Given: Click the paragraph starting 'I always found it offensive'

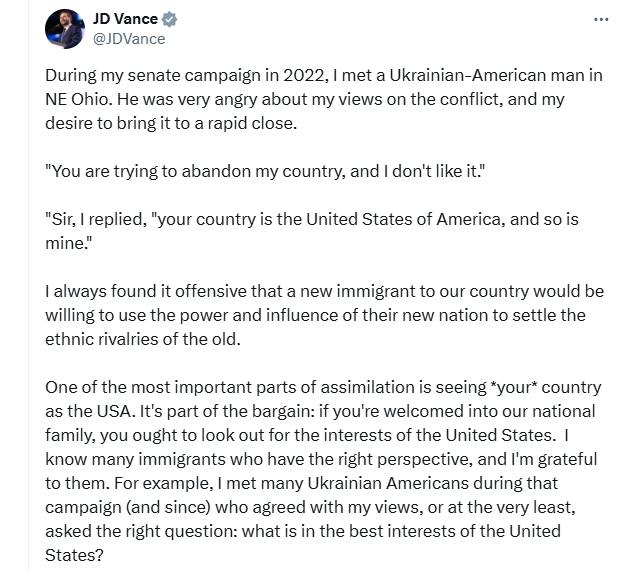Looking at the screenshot, I should (x=325, y=315).
